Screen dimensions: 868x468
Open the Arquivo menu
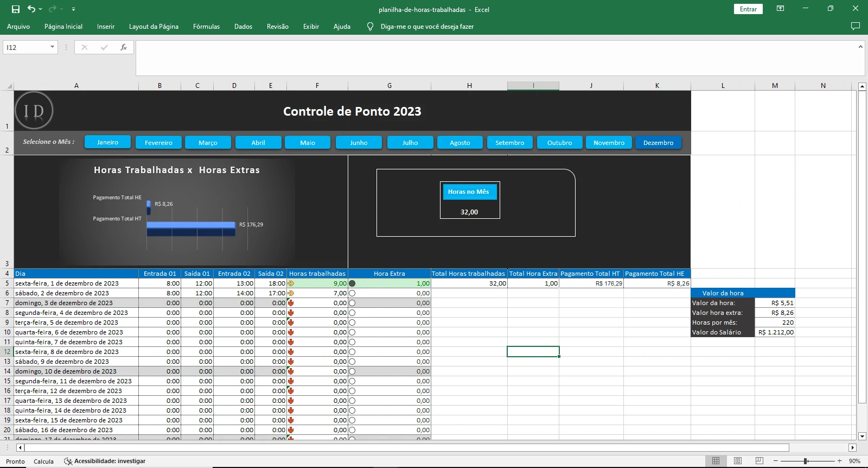[18, 26]
